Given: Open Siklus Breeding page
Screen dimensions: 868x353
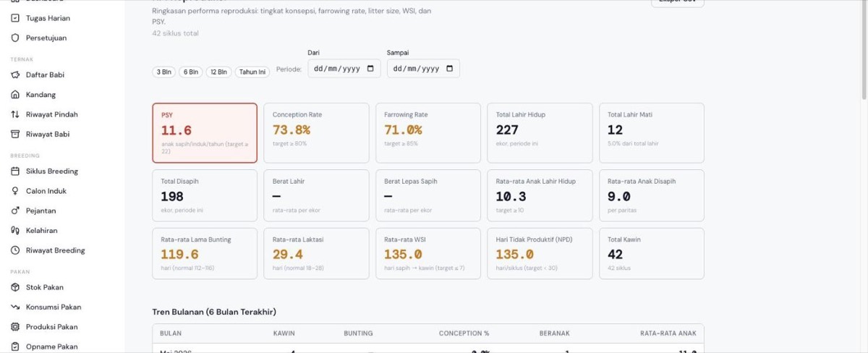Looking at the screenshot, I should click(x=52, y=171).
